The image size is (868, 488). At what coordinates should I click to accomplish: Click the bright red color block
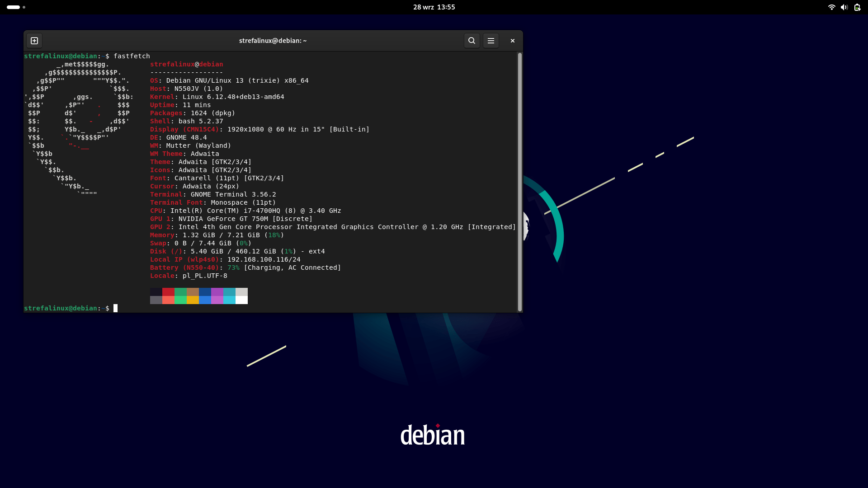click(168, 300)
